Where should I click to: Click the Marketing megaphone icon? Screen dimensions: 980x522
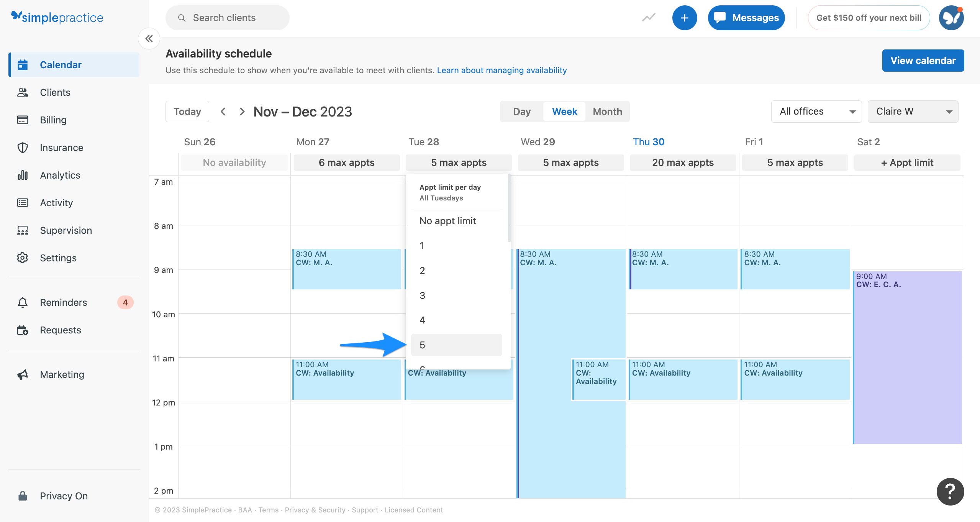(x=23, y=374)
